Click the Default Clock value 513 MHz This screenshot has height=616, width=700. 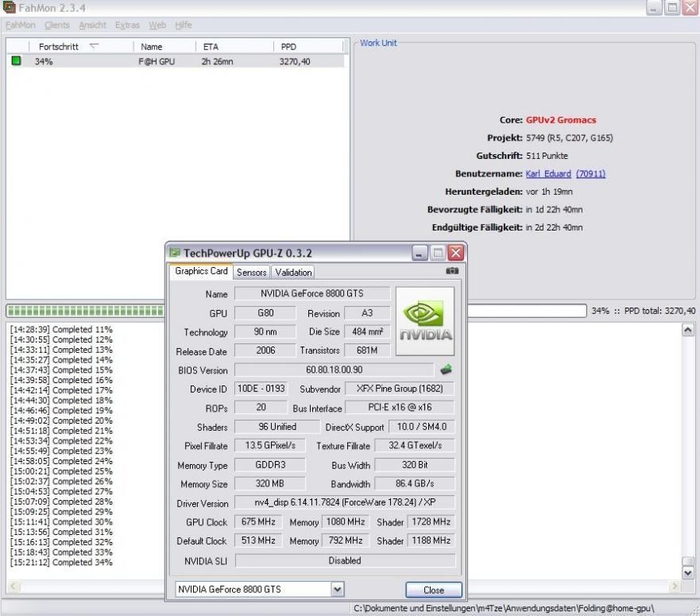(258, 540)
